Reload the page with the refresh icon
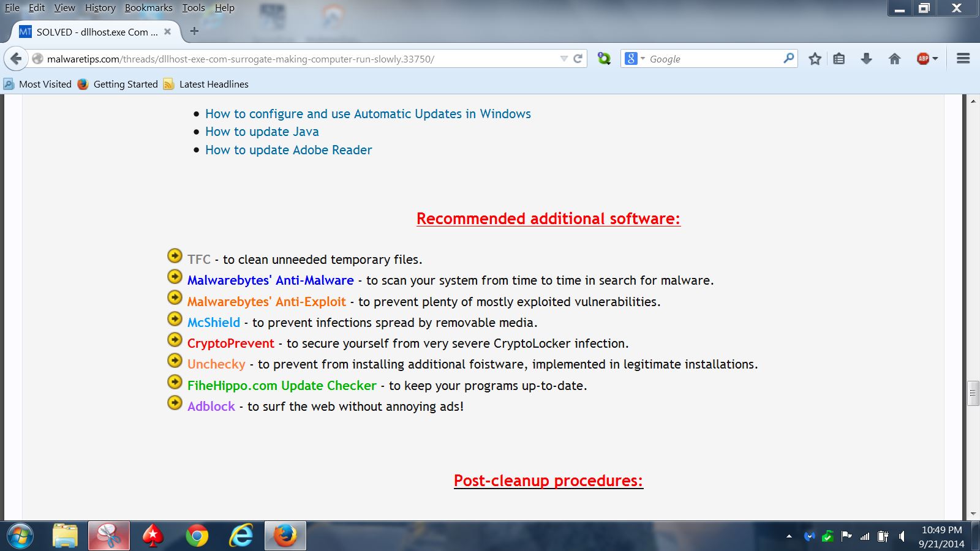Viewport: 980px width, 551px height. coord(578,59)
